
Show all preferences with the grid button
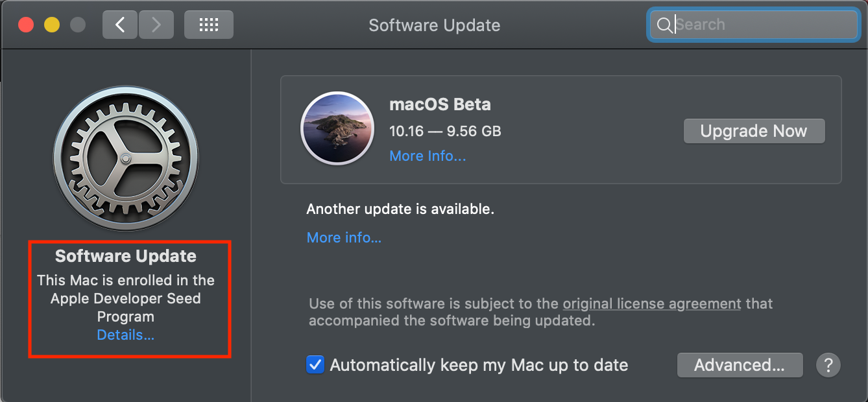[208, 25]
